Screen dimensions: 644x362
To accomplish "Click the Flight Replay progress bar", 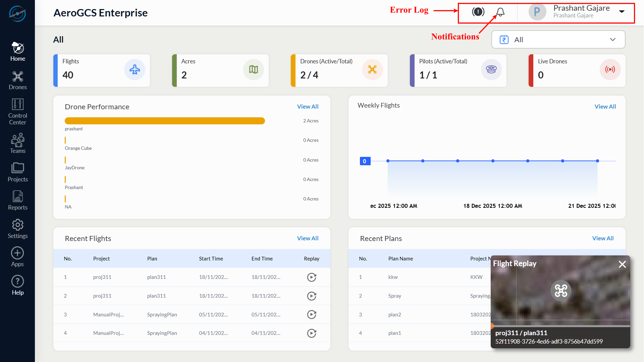I will pyautogui.click(x=560, y=326).
